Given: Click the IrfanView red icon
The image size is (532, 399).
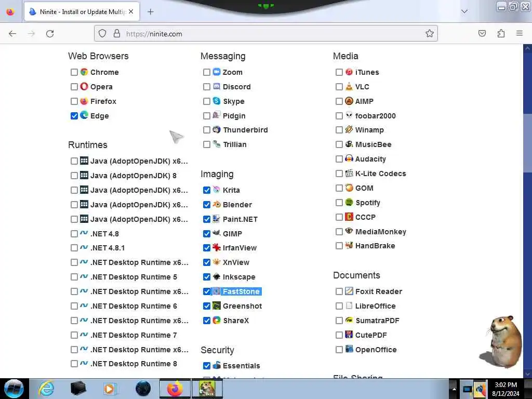Looking at the screenshot, I should coord(217,247).
